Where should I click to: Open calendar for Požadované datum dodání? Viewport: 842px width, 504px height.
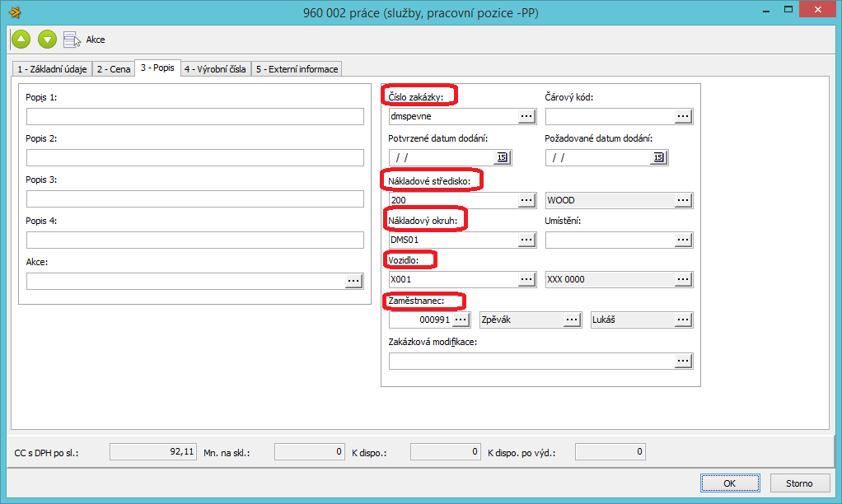pos(658,157)
